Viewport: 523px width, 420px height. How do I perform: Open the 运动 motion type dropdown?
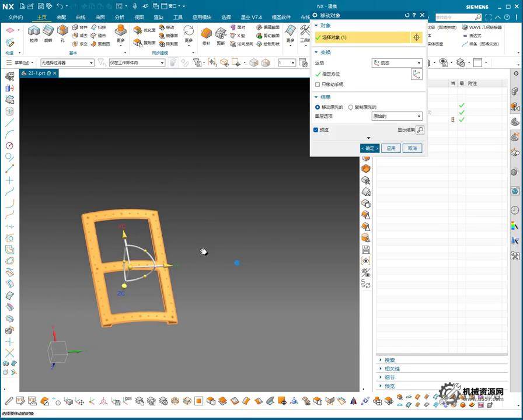397,63
